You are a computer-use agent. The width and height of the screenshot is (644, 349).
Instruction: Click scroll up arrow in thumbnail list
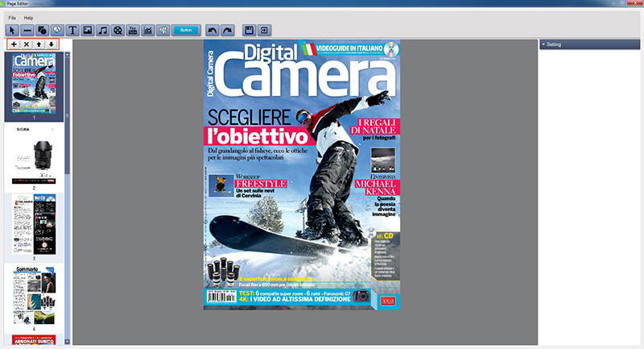pyautogui.click(x=68, y=54)
